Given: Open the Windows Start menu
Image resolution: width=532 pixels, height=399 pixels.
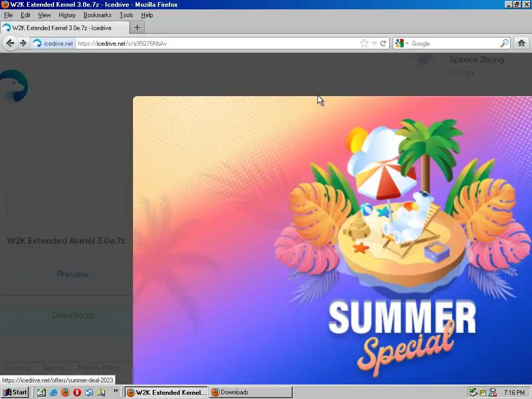Looking at the screenshot, I should [15, 392].
